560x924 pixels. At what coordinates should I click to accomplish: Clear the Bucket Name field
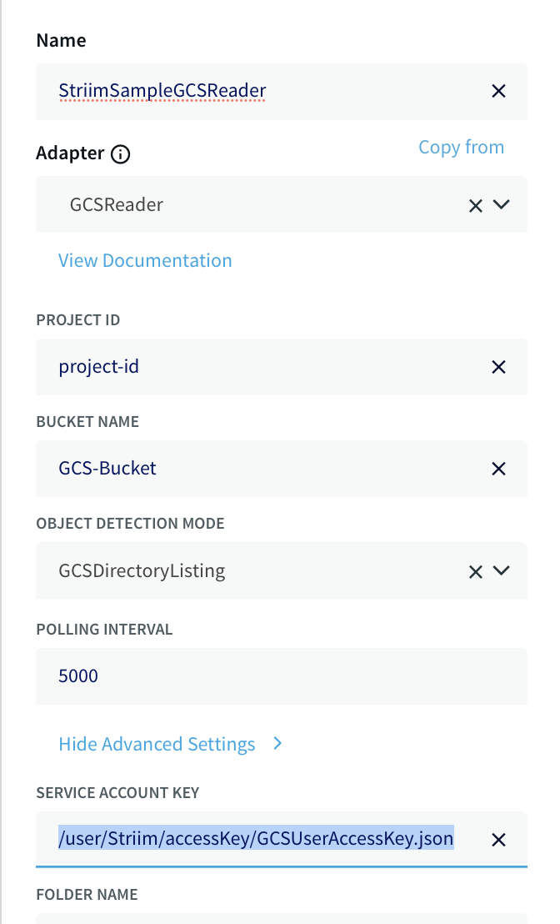click(x=498, y=469)
